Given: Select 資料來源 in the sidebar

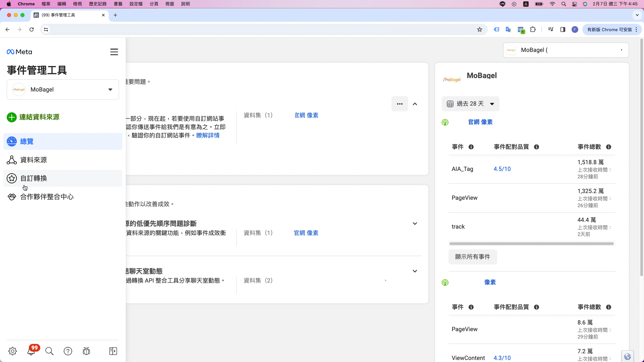Looking at the screenshot, I should click(x=63, y=160).
